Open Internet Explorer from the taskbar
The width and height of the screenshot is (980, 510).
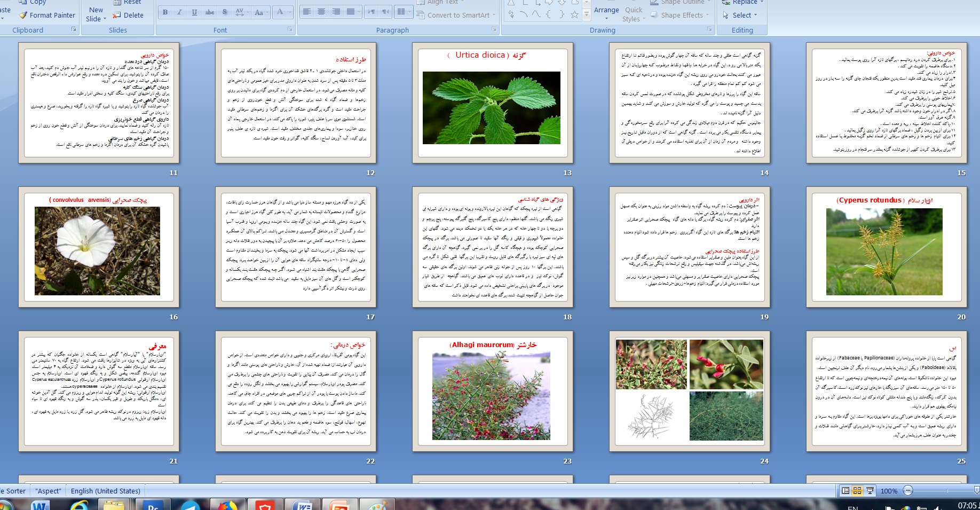click(x=78, y=505)
